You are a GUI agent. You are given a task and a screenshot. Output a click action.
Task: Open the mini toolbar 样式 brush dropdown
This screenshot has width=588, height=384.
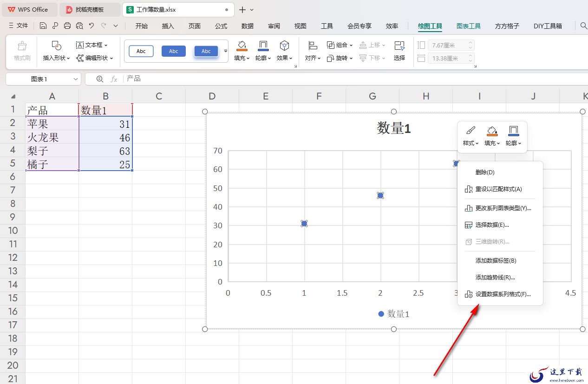pyautogui.click(x=470, y=136)
